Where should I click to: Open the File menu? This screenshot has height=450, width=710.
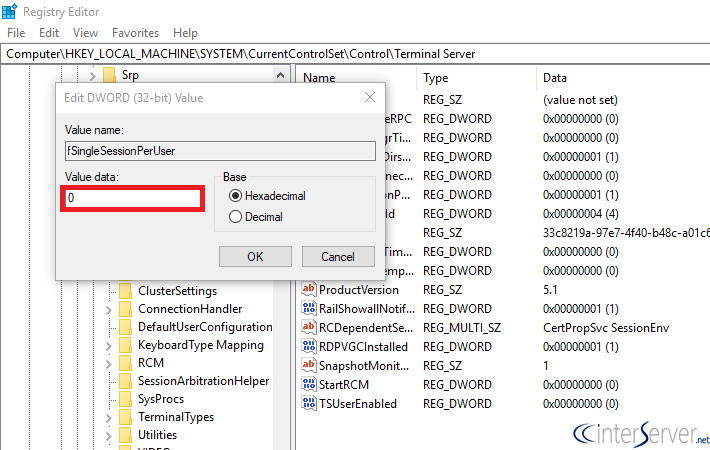tap(16, 33)
